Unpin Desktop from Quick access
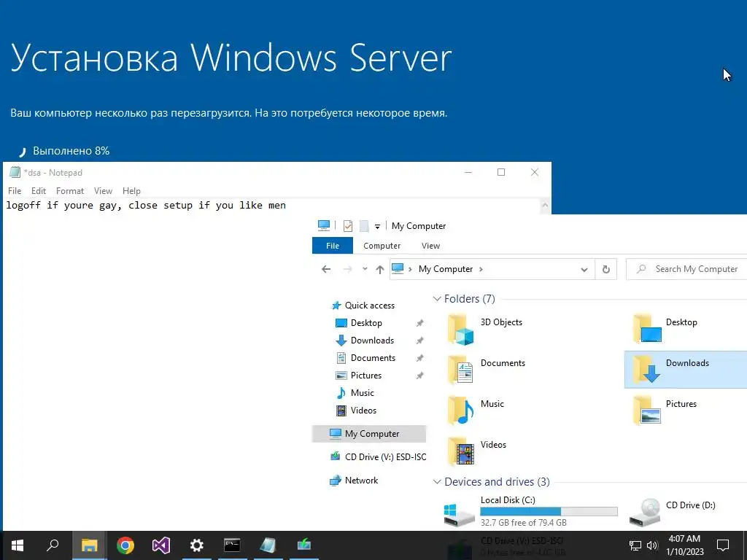 (419, 323)
